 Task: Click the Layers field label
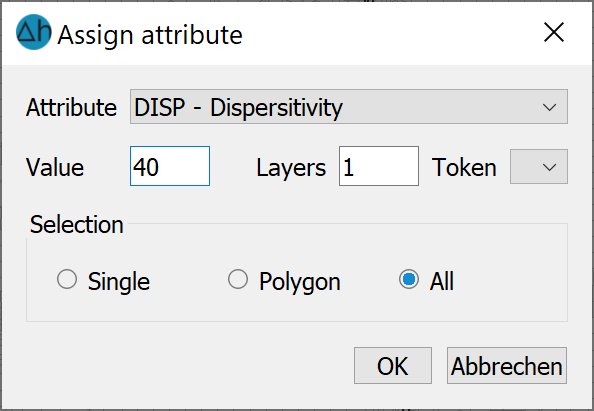pos(291,167)
